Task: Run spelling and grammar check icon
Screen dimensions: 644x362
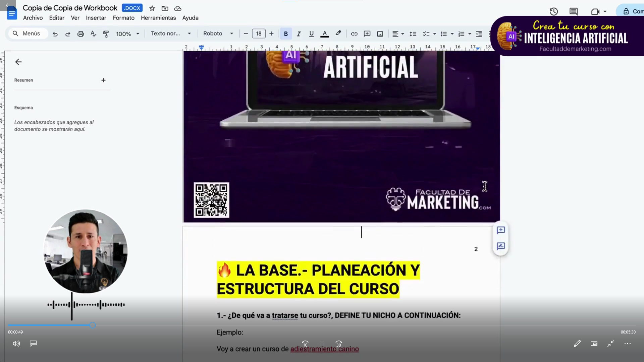Action: coord(93,34)
